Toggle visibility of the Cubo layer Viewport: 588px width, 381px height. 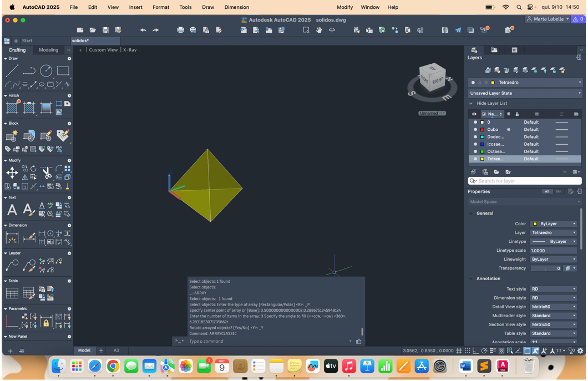point(475,129)
